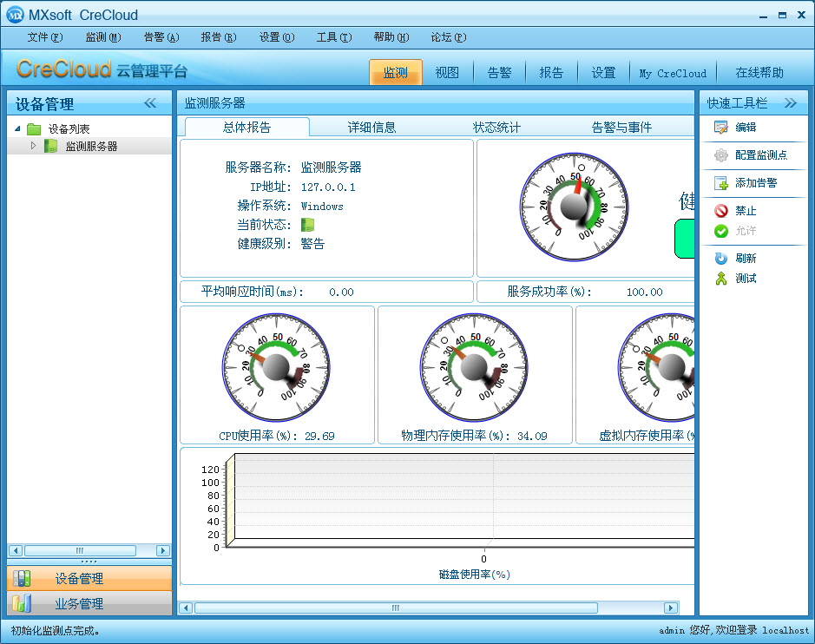This screenshot has height=644, width=815.
Task: Switch to the 详细信息 tab
Action: pos(371,128)
